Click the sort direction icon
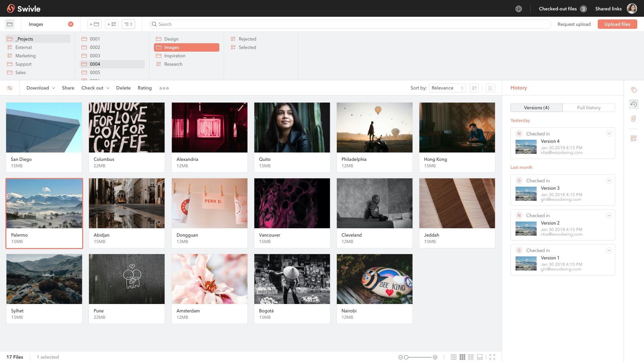The height and width of the screenshot is (362, 644). coord(474,88)
